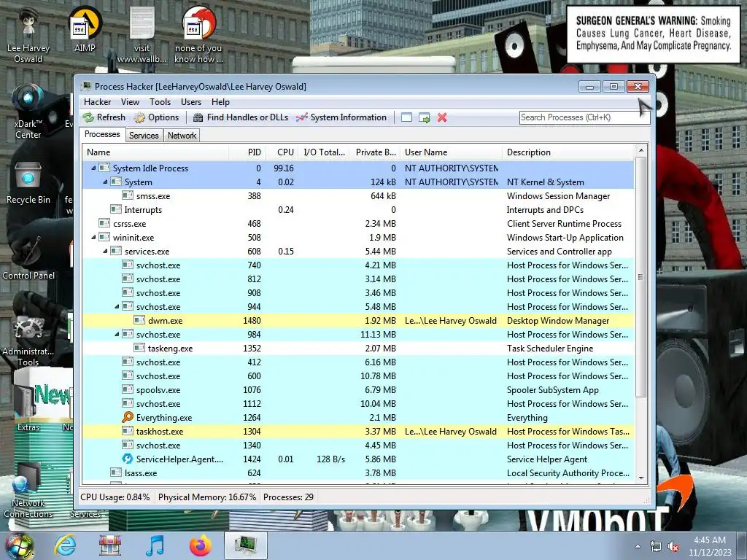Click the Refresh toolbar button
Viewport: 747px width, 560px height.
coord(104,117)
